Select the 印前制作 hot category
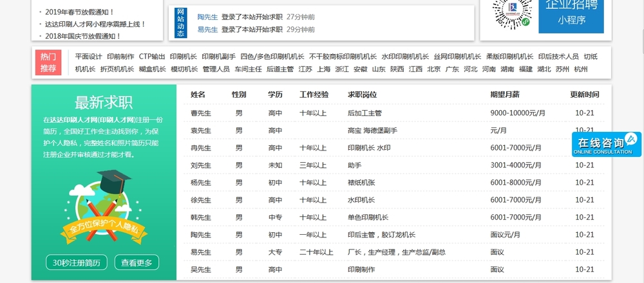 120,57
